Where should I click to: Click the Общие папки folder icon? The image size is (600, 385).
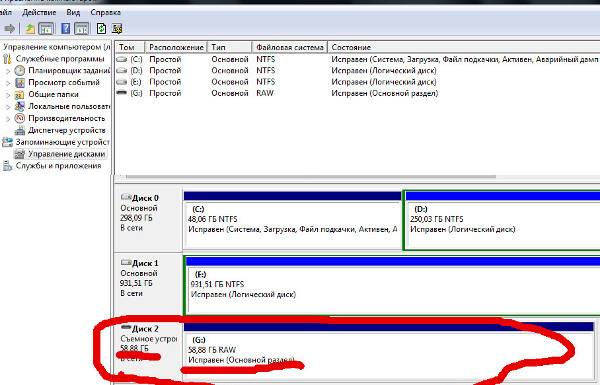[20, 95]
